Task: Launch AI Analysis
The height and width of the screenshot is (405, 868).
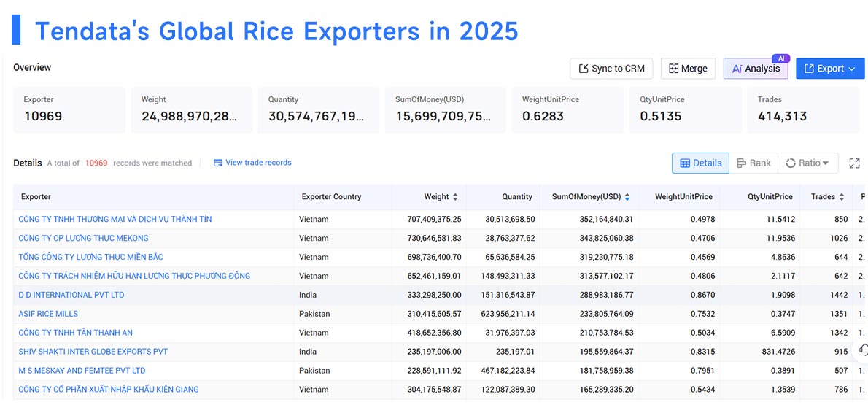Action: pyautogui.click(x=756, y=69)
